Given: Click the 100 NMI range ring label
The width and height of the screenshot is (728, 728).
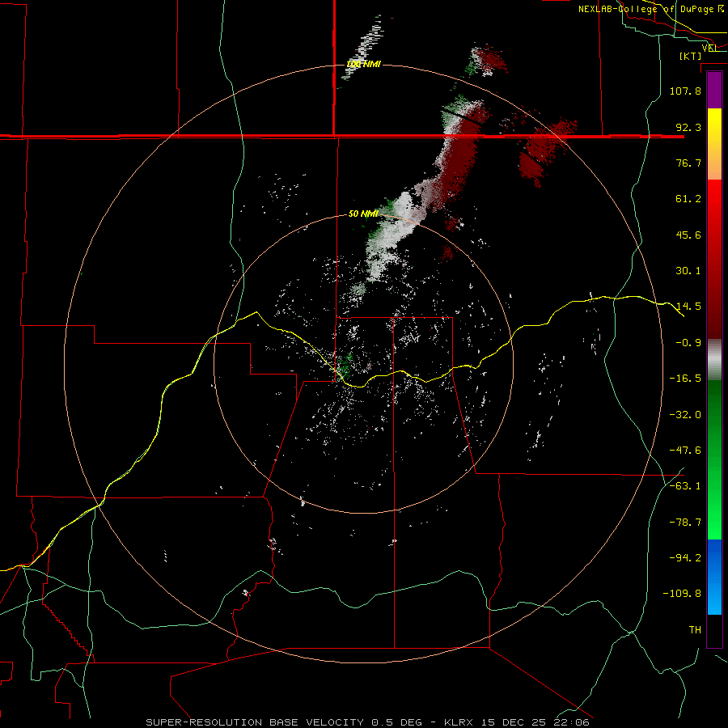Looking at the screenshot, I should pyautogui.click(x=363, y=64).
